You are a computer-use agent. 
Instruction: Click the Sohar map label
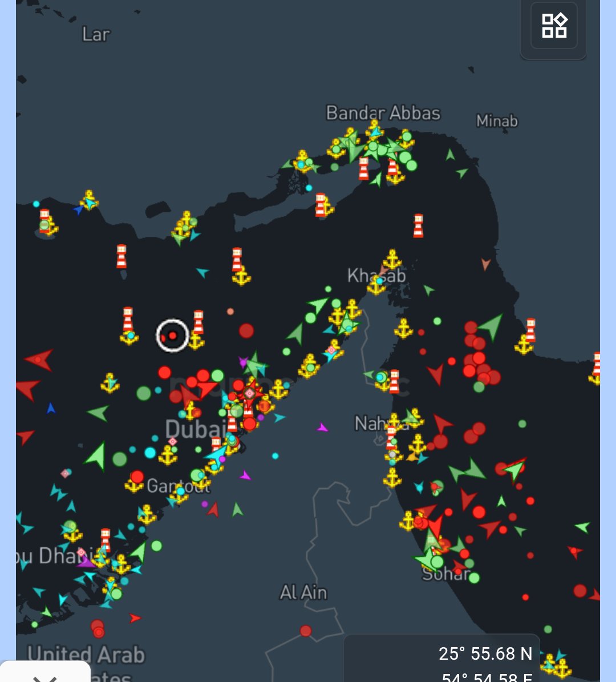tap(446, 574)
